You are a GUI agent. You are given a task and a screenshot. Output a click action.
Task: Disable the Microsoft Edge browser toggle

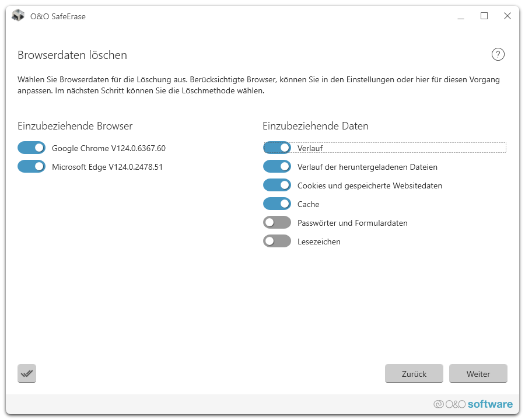(32, 166)
